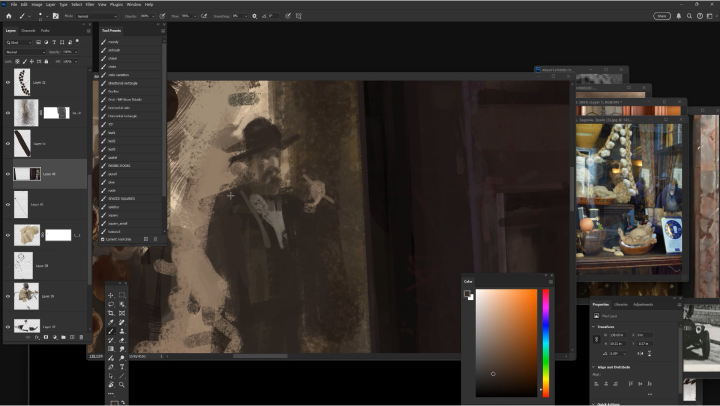This screenshot has height=406, width=720.
Task: Open the Flow dropdown in options bar
Action: 195,16
